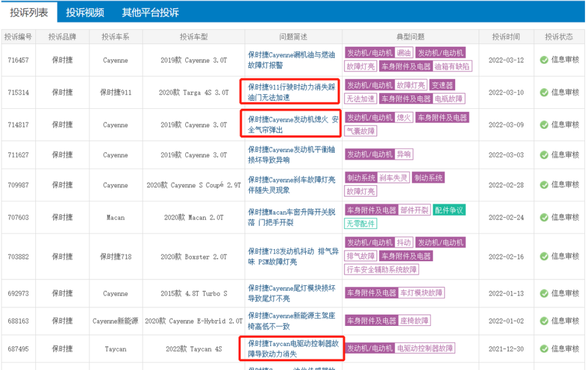Screen dimensions: 588x370
Task: Click series 保时捷718 cell
Action: point(115,256)
